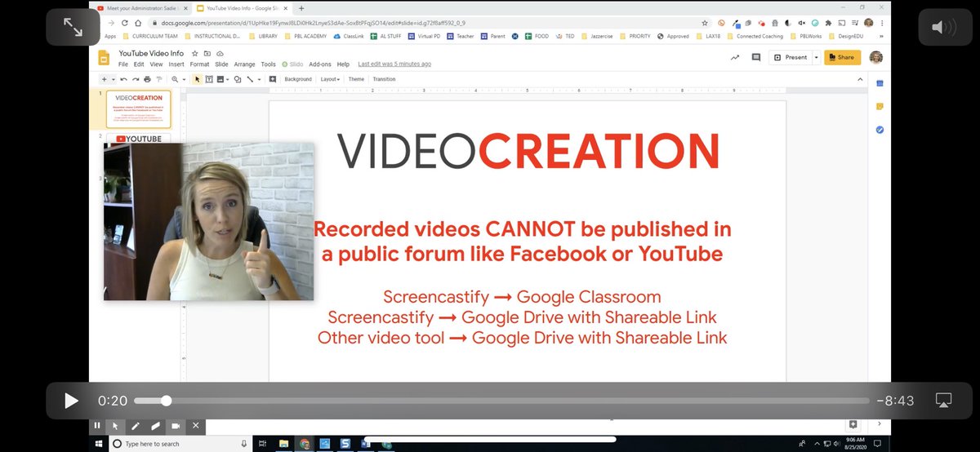Open the Tools menu
The height and width of the screenshot is (452, 980).
pos(268,64)
